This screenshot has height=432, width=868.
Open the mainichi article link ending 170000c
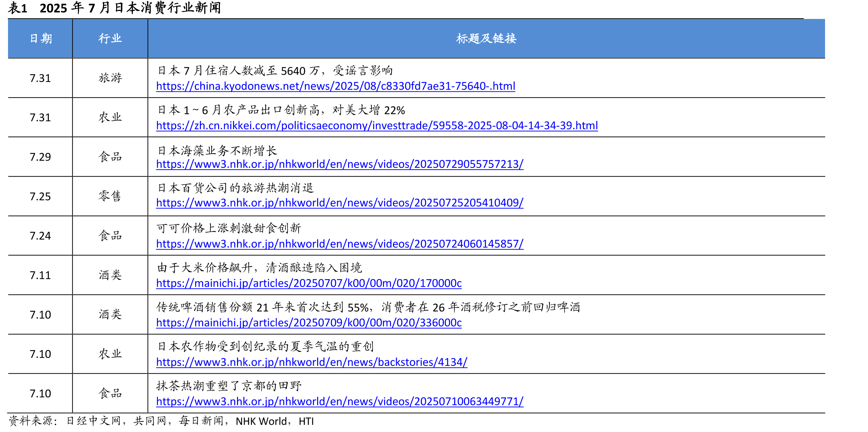point(309,284)
